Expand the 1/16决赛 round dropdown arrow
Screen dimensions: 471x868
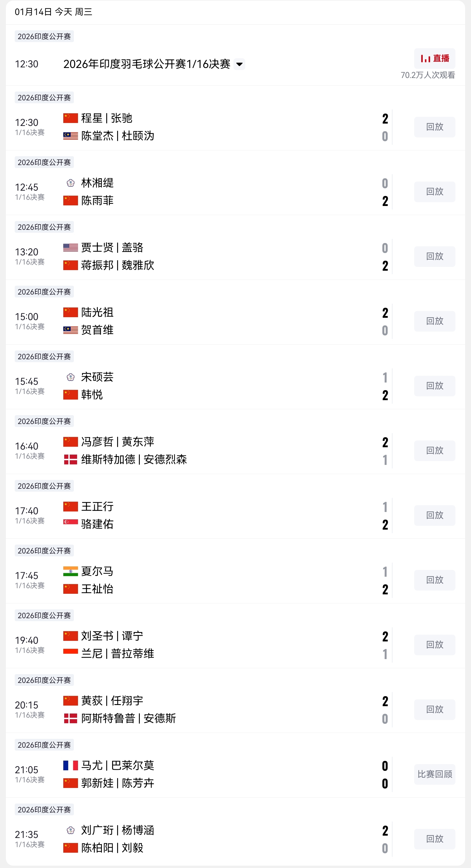pos(239,64)
